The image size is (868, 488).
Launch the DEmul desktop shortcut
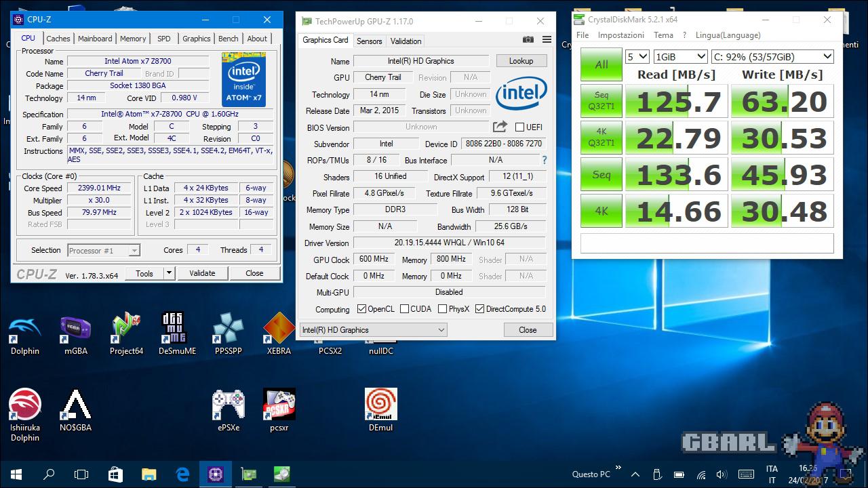(380, 410)
